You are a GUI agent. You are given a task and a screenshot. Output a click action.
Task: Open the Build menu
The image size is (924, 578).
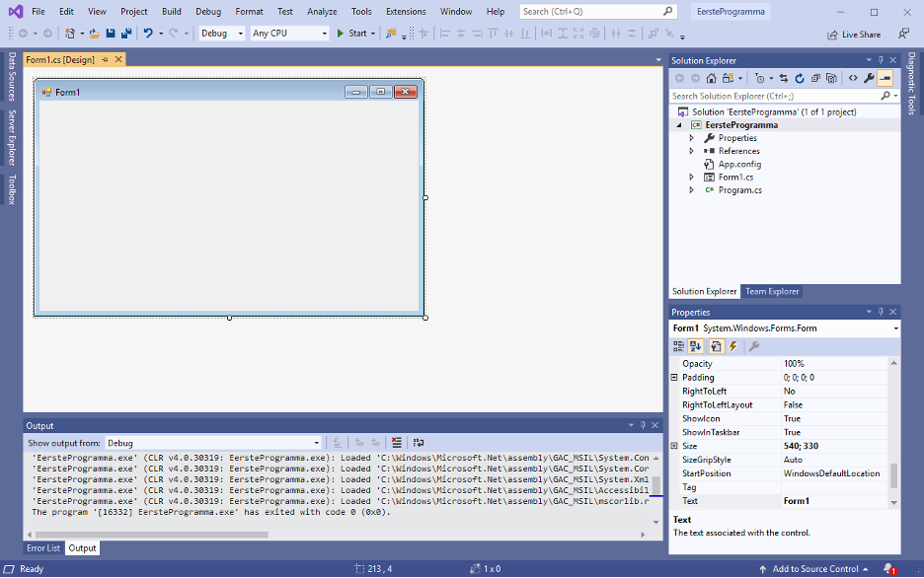coord(172,11)
